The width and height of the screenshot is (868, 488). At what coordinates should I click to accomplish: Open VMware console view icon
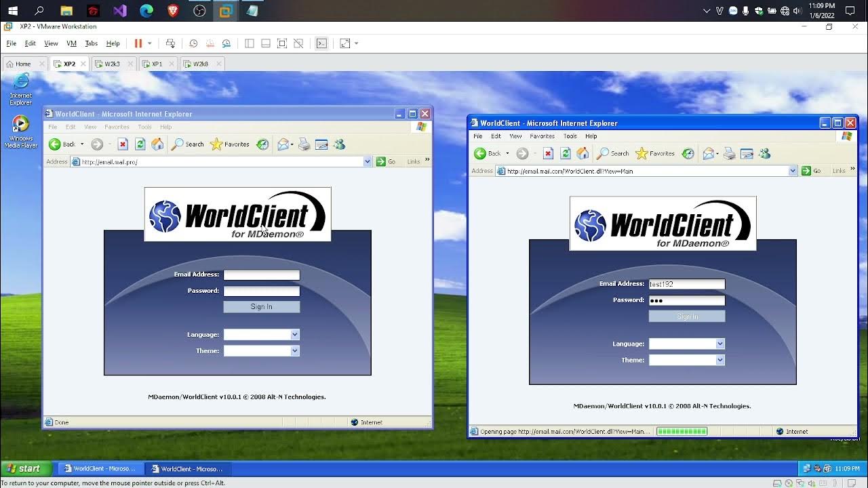(321, 43)
